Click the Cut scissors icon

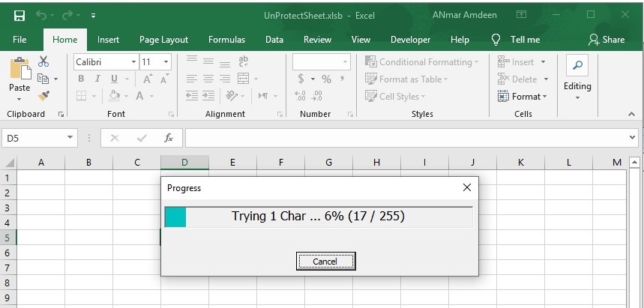click(43, 61)
